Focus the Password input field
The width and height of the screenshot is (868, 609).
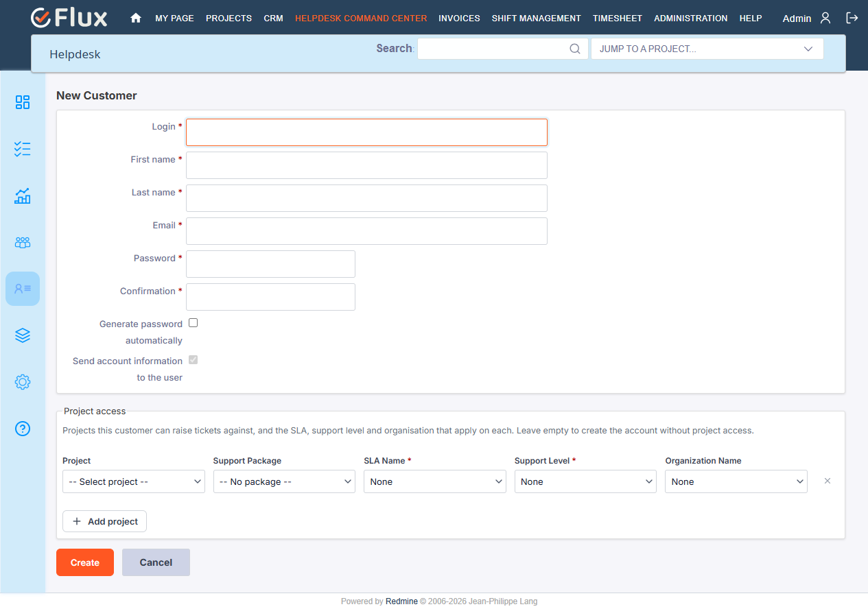270,264
